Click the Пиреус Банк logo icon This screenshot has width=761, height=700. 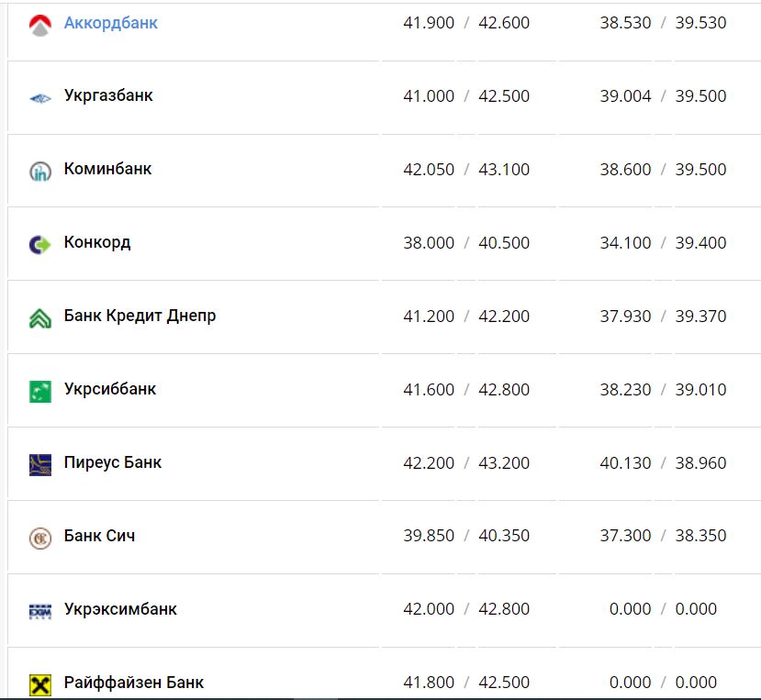40,464
